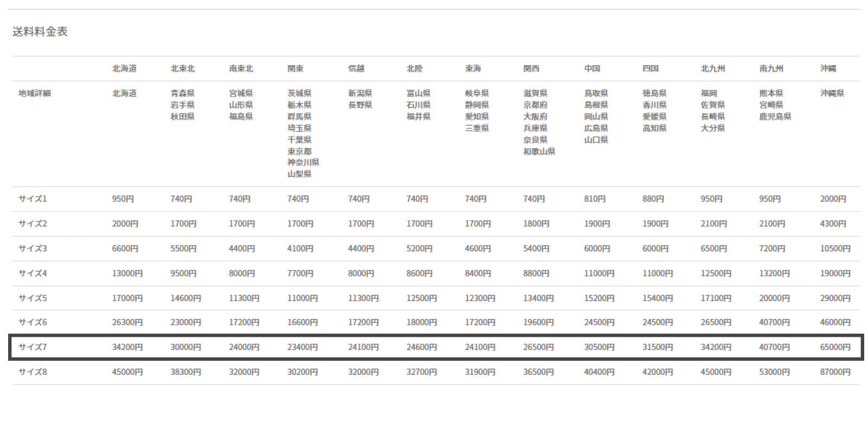Viewport: 868px width, 434px height.
Task: Select the 北陸 column header
Action: (414, 68)
